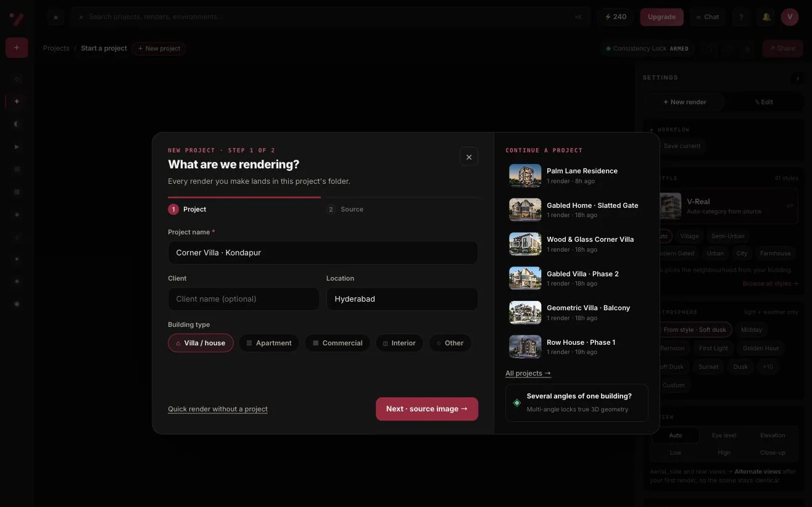Open the help question mark icon

point(741,17)
